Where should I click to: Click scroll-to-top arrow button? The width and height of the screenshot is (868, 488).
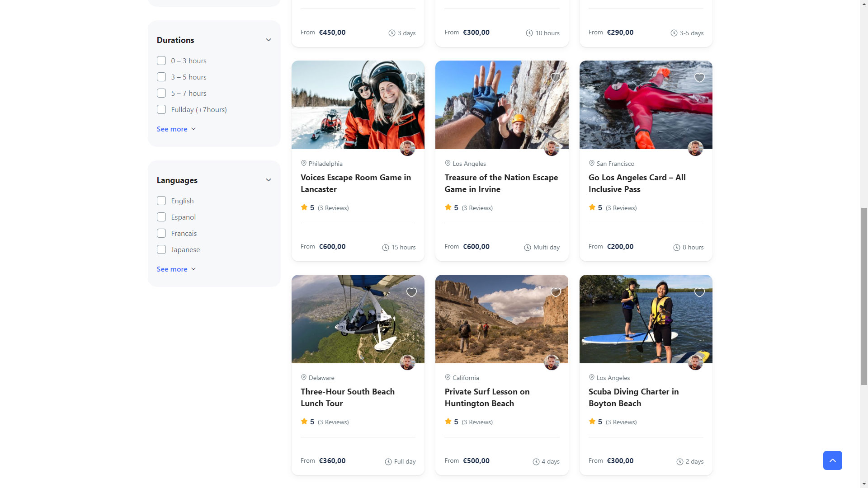pos(832,460)
